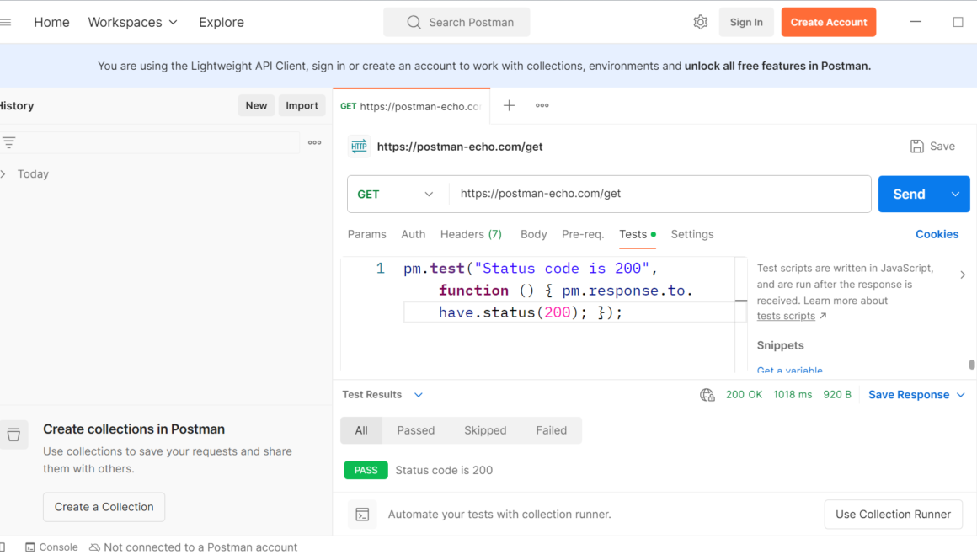Click the snippets panel scrollbar
Screen dimensions: 977x560
pos(971,365)
